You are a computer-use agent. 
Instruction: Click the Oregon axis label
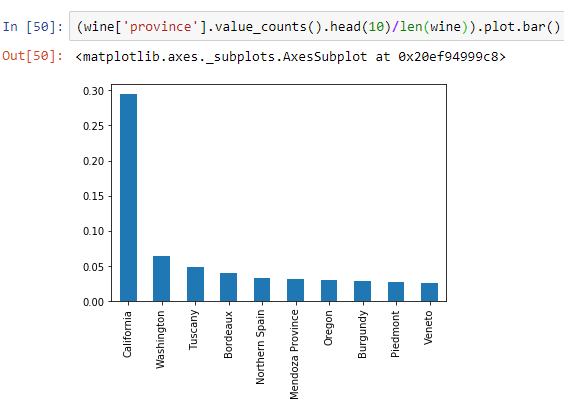(x=328, y=328)
